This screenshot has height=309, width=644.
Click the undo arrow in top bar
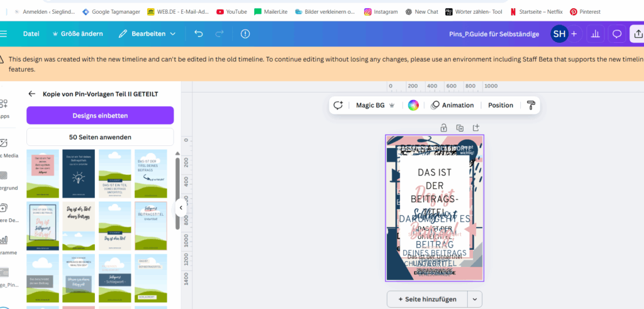point(199,34)
